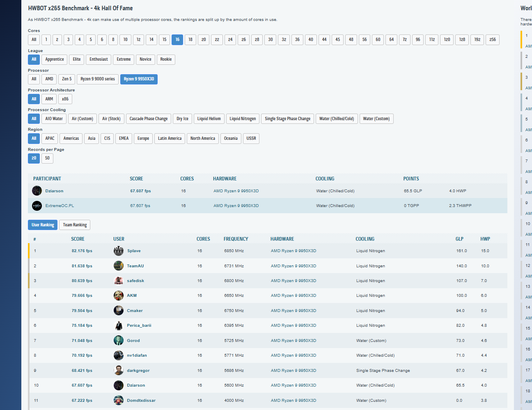Select the Ryzen 9 9000 series filter
This screenshot has width=532, height=410.
click(98, 79)
